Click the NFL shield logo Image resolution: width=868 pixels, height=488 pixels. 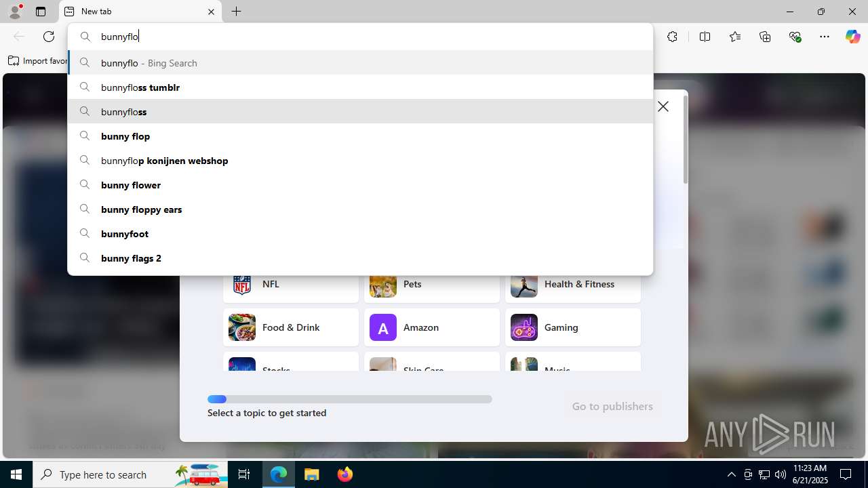click(x=242, y=285)
